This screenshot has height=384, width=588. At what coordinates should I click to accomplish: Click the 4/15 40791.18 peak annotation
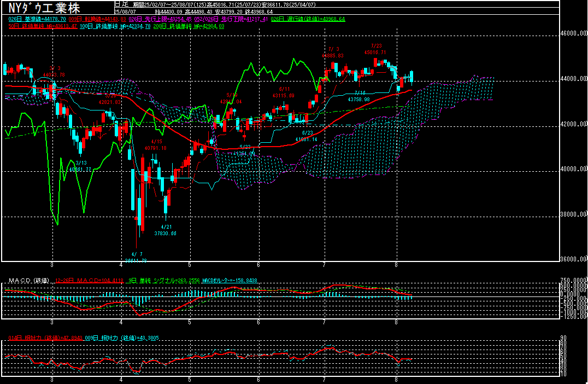pyautogui.click(x=156, y=145)
